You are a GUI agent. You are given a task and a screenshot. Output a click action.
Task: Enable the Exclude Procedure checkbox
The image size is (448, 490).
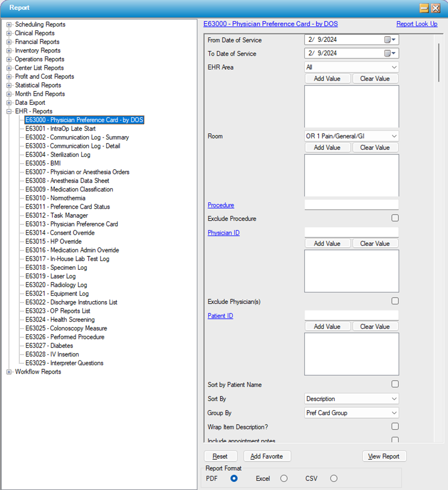395,218
